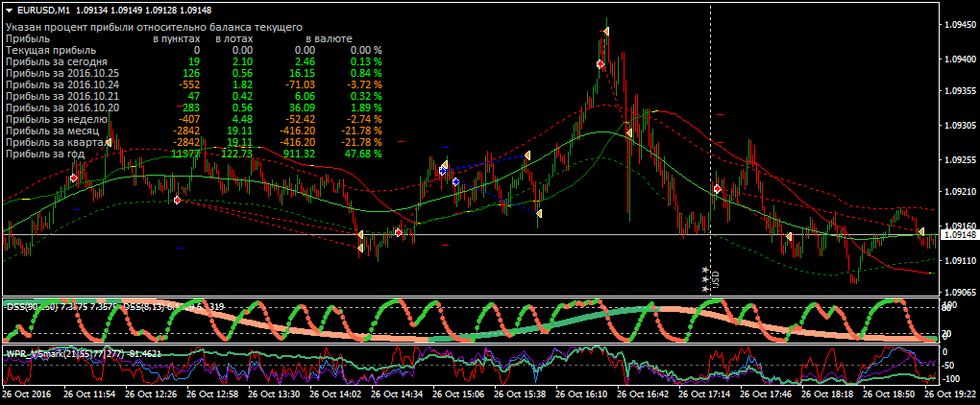The image size is (980, 405).
Task: Click the 'Текущая прибыль' row label
Action: [x=51, y=51]
